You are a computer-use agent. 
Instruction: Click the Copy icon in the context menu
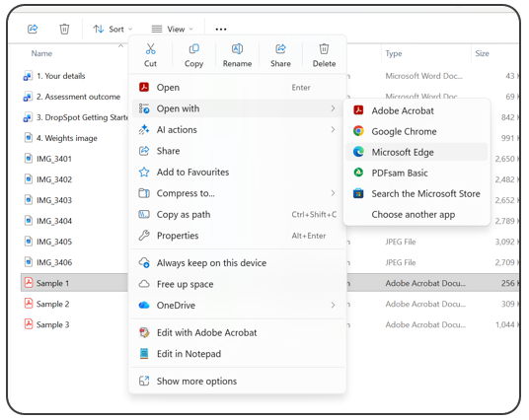(194, 49)
